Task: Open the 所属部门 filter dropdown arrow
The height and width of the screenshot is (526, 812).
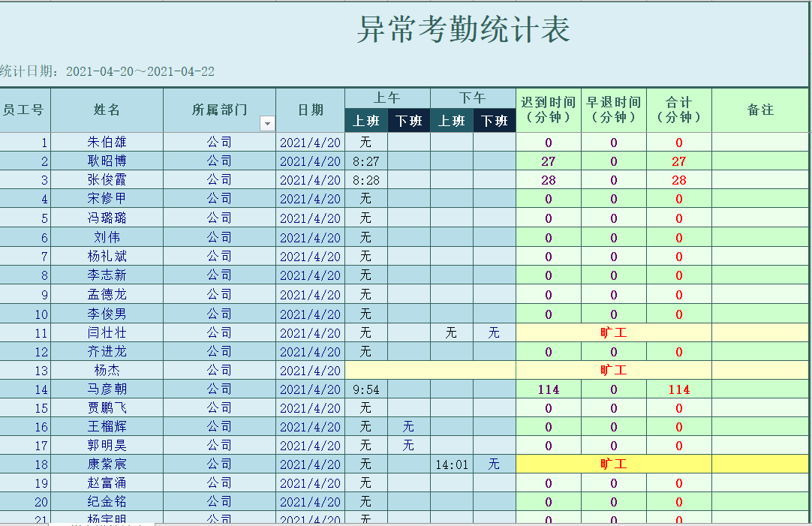Action: (267, 124)
